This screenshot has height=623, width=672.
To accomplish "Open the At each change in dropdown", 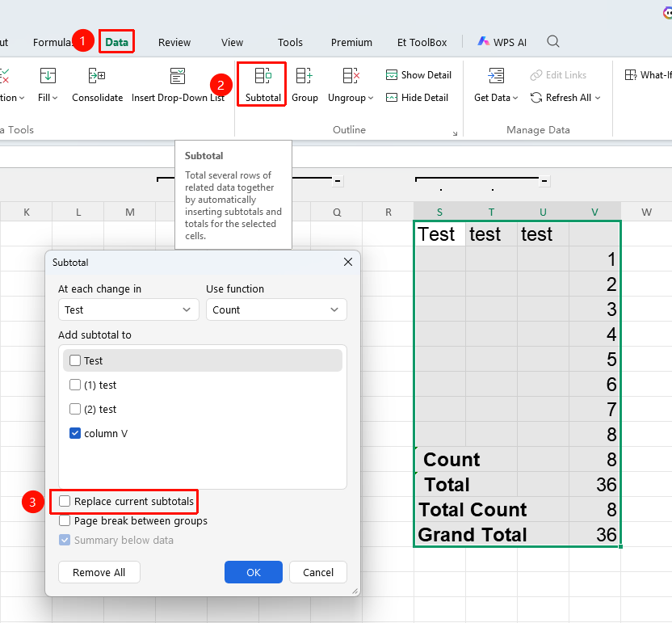I will [128, 309].
